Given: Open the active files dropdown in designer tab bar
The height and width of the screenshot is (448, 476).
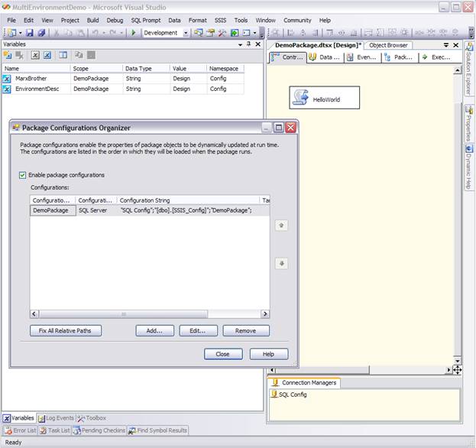Looking at the screenshot, I should pos(446,45).
